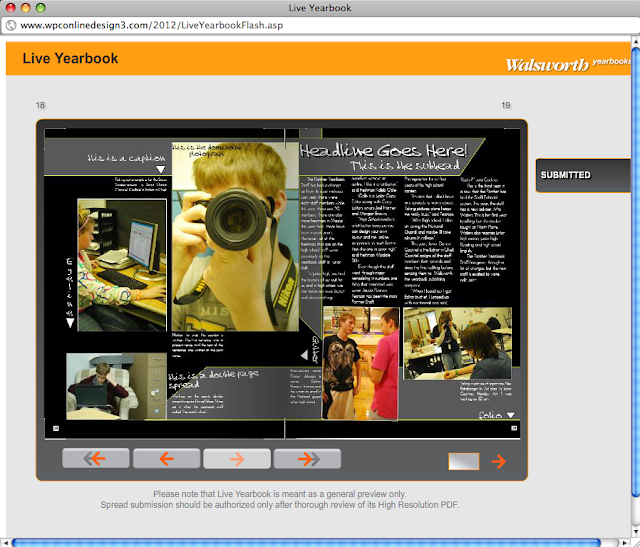Click the Folio label on the right page
The width and height of the screenshot is (640, 547).
click(x=490, y=415)
